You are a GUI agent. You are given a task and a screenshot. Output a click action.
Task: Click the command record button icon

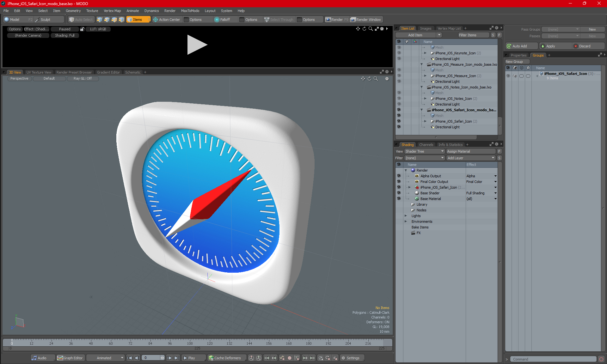click(x=601, y=359)
